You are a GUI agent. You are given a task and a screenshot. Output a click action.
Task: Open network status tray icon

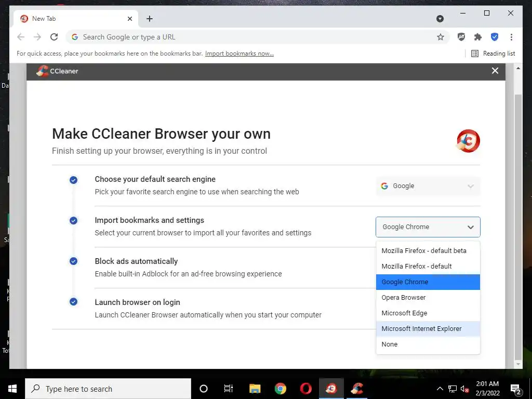click(453, 389)
